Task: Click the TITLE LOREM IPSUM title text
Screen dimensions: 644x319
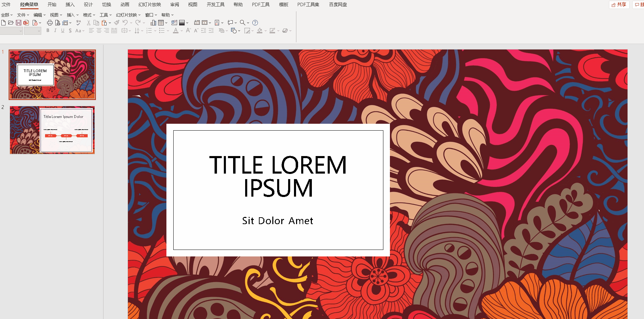Action: pyautogui.click(x=278, y=176)
